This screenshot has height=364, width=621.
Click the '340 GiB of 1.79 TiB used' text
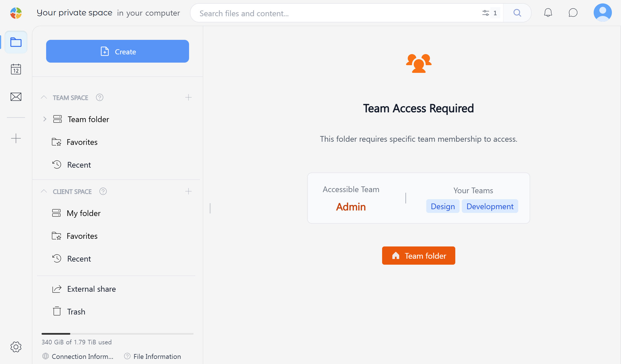pyautogui.click(x=77, y=342)
